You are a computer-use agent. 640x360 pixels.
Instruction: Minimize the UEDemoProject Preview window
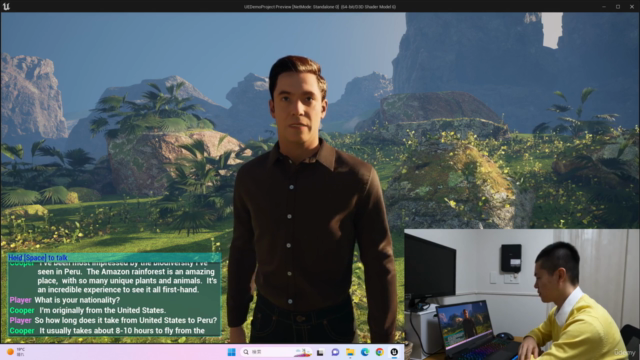click(604, 7)
